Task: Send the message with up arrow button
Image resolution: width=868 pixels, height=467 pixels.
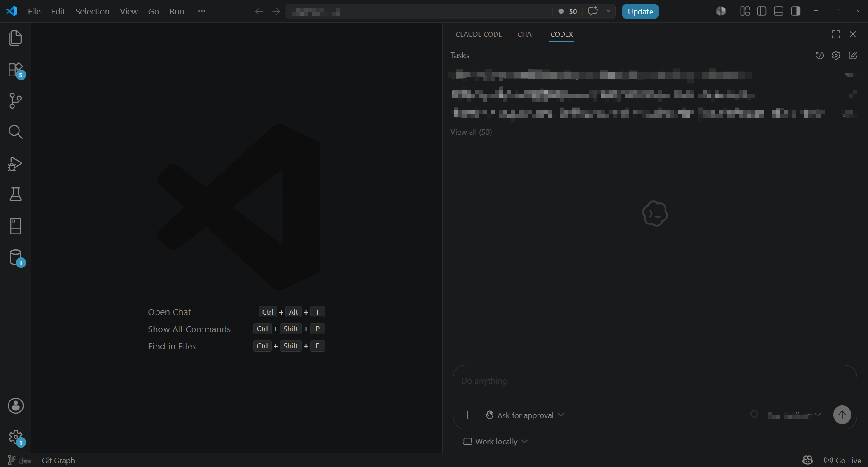Action: [x=842, y=415]
